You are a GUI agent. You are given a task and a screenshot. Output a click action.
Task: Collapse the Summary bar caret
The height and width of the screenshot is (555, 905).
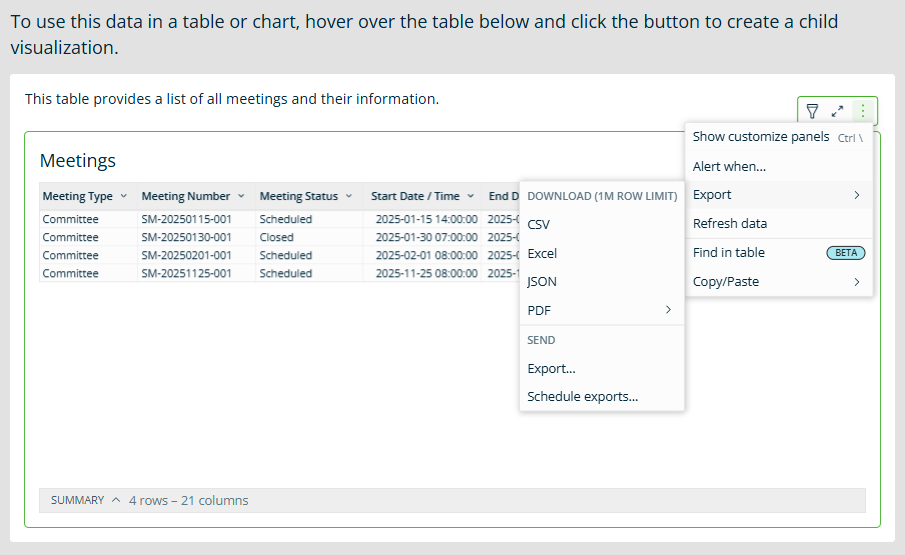(116, 500)
